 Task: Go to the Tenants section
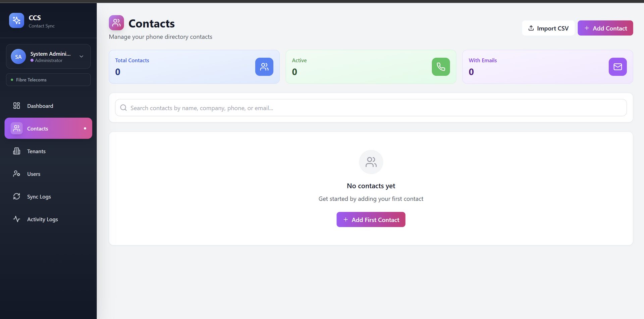tap(36, 151)
